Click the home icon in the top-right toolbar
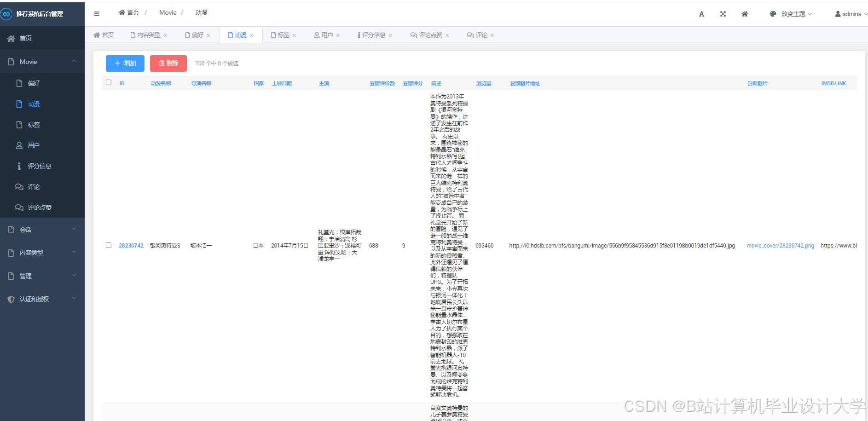Viewport: 868px width, 421px height. pyautogui.click(x=744, y=14)
